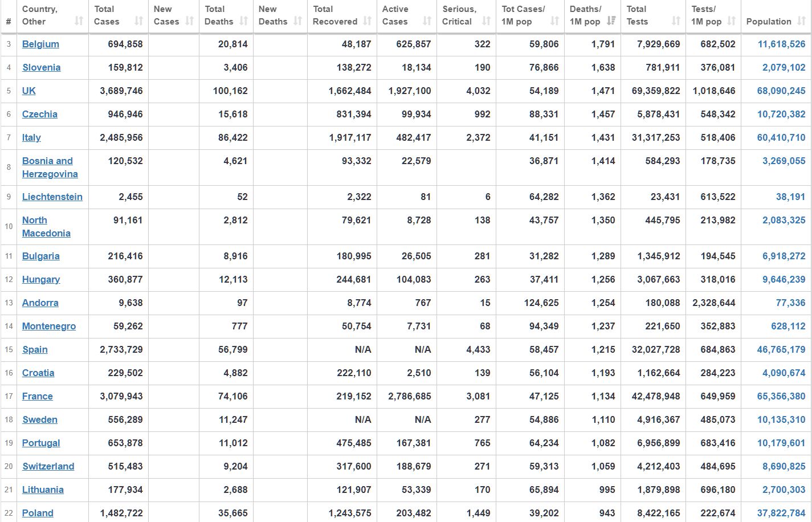
Task: Sort by Population using arrow icon
Action: [801, 21]
